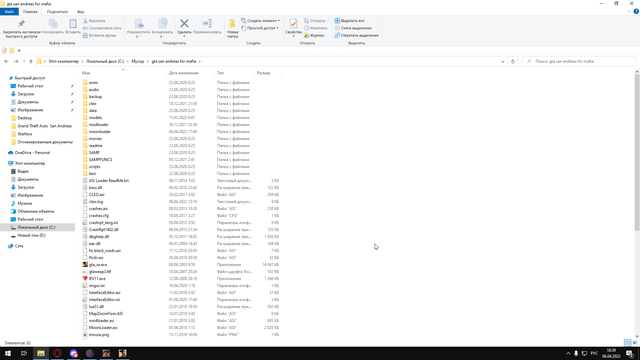Click Скопировать путь in clipboard group
The height and width of the screenshot is (360, 640).
pos(102,28)
